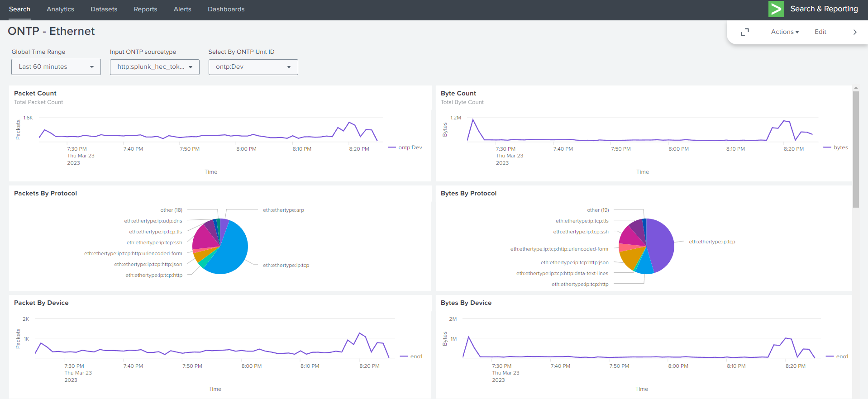Click the Edit button

pos(820,32)
